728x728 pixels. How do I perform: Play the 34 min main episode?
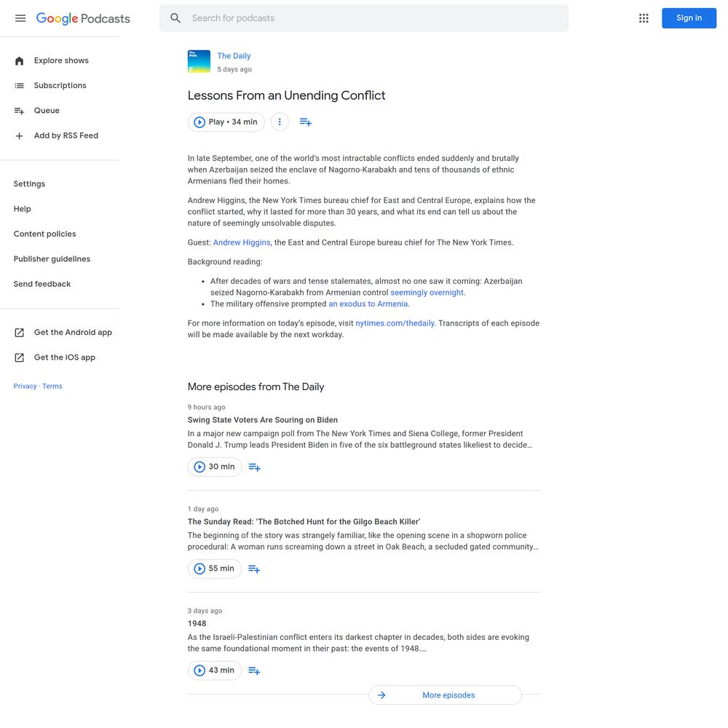226,122
